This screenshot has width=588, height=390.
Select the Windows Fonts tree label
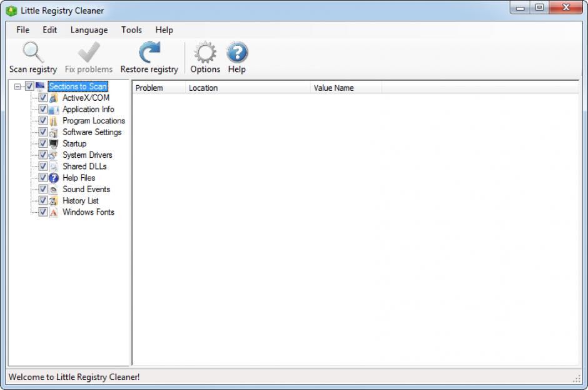(88, 212)
